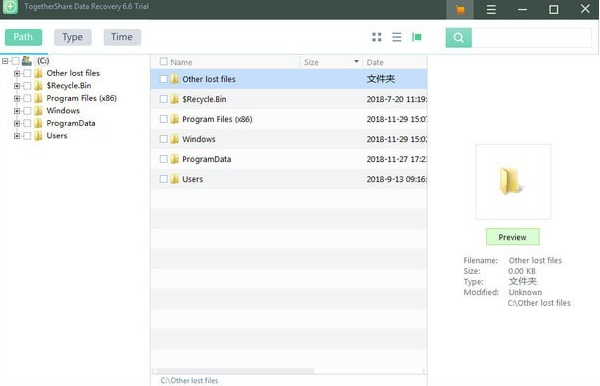Click folder icon of Other lost files in tree
Viewport: 600px width, 386px height.
pyautogui.click(x=38, y=73)
